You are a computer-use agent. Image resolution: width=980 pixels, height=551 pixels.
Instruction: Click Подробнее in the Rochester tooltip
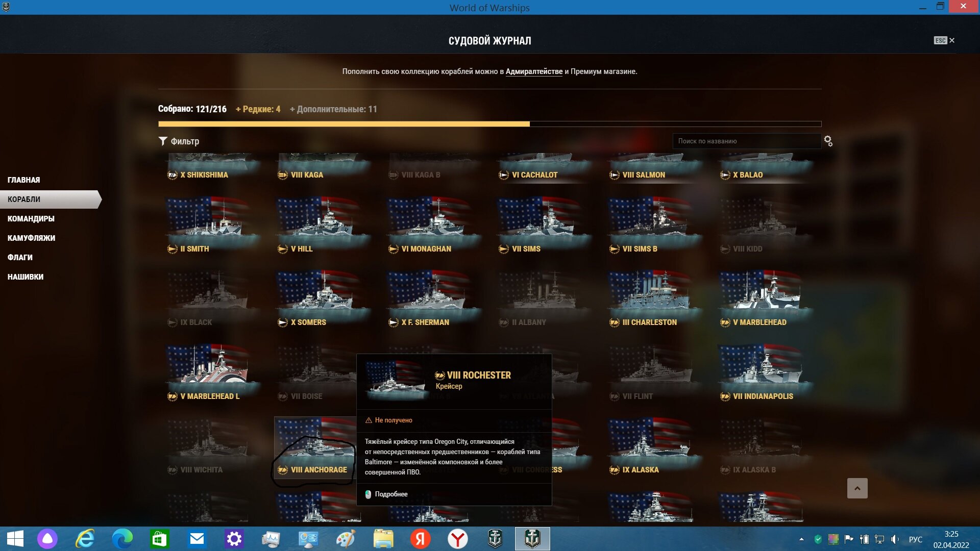(x=391, y=494)
